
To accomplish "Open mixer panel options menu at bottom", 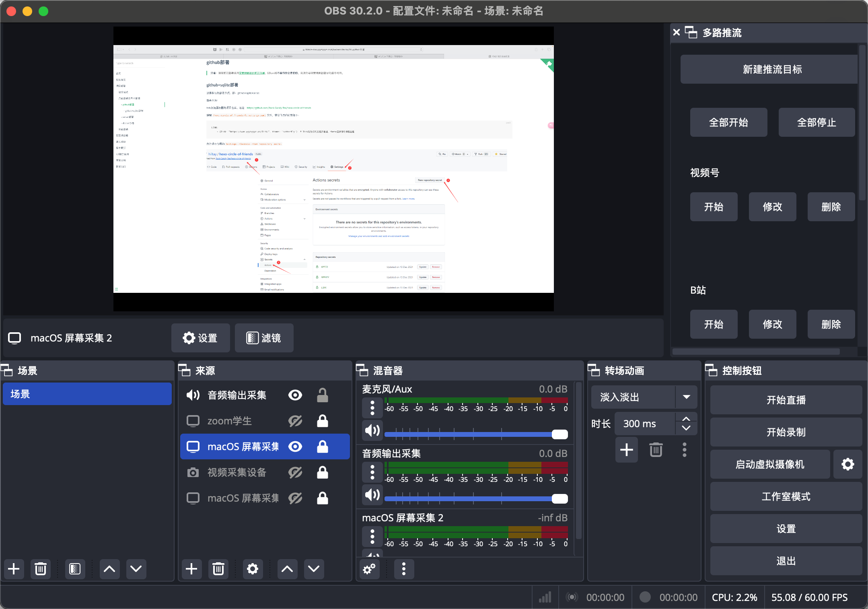I will point(404,569).
